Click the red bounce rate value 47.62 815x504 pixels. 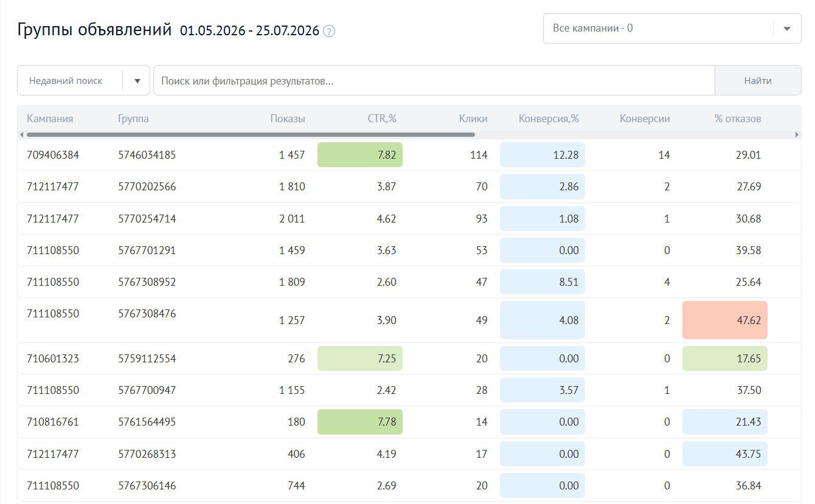point(725,320)
